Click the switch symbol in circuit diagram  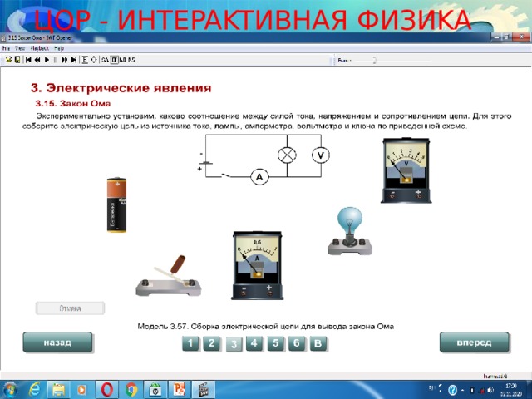[x=226, y=175]
